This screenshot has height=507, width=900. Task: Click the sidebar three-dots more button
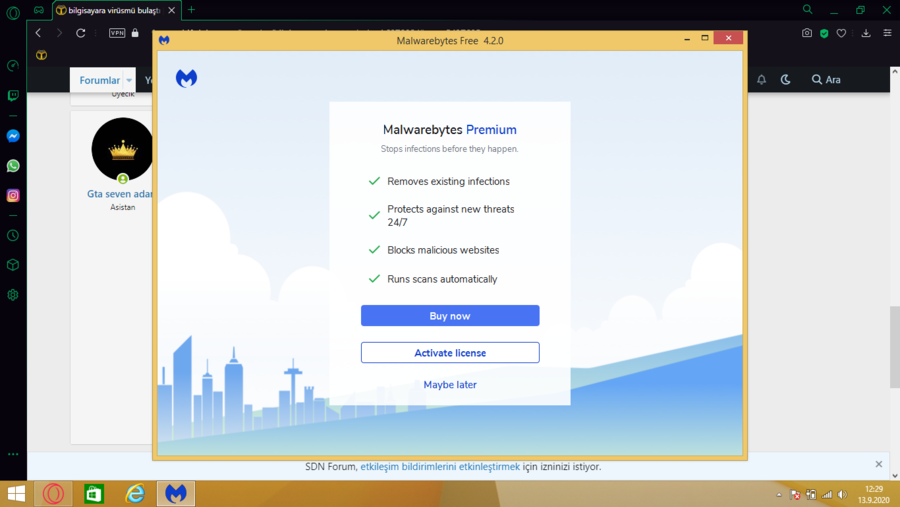pos(13,454)
